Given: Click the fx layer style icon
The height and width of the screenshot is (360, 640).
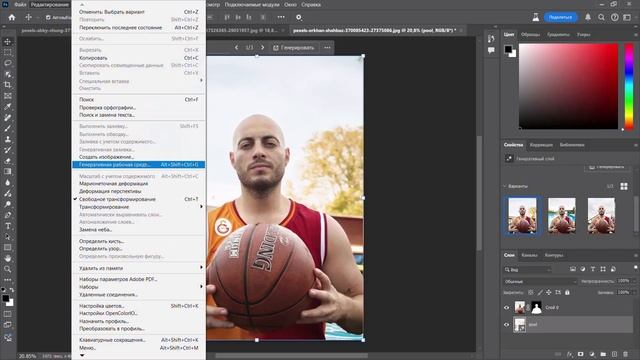Looking at the screenshot, I should point(569,354).
